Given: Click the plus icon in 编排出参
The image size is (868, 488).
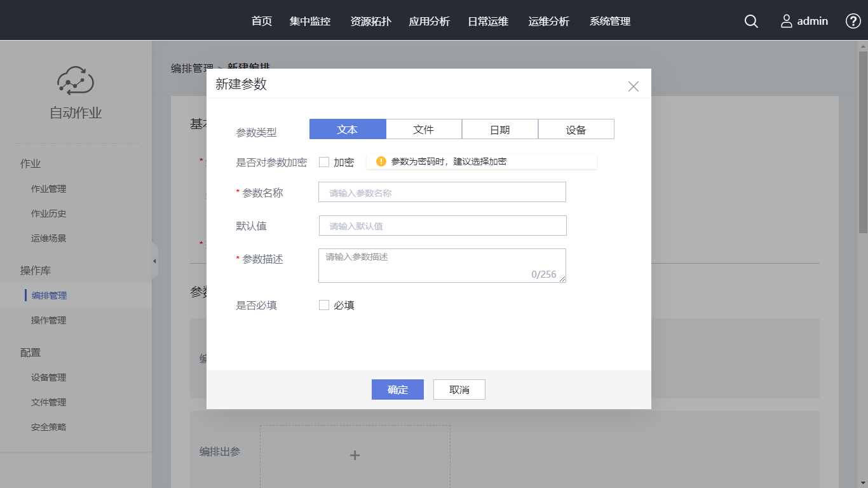Looking at the screenshot, I should coord(355,455).
